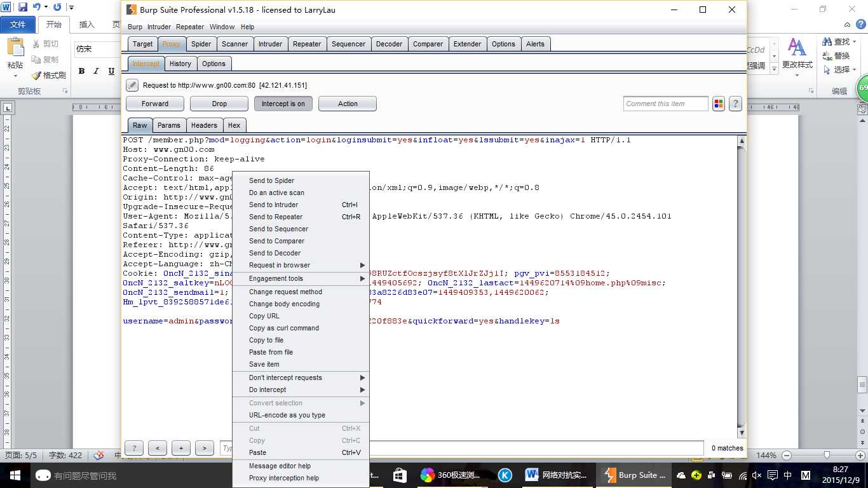Select Change request method menu entry
Screen dimensions: 868x488
pos(301,292)
